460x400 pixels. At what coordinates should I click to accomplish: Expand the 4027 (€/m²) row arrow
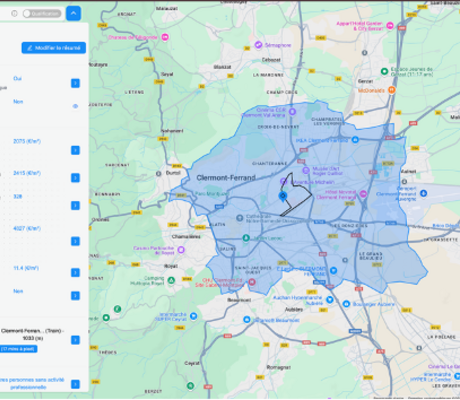75,241
